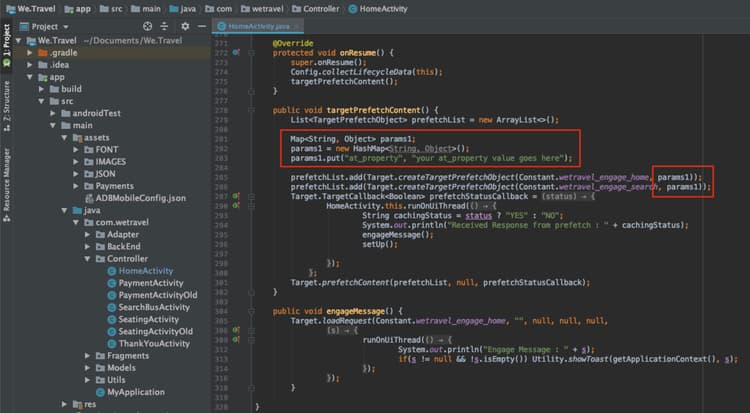This screenshot has width=750, height=413.
Task: Collapse the Controller folder
Action: tap(87, 258)
